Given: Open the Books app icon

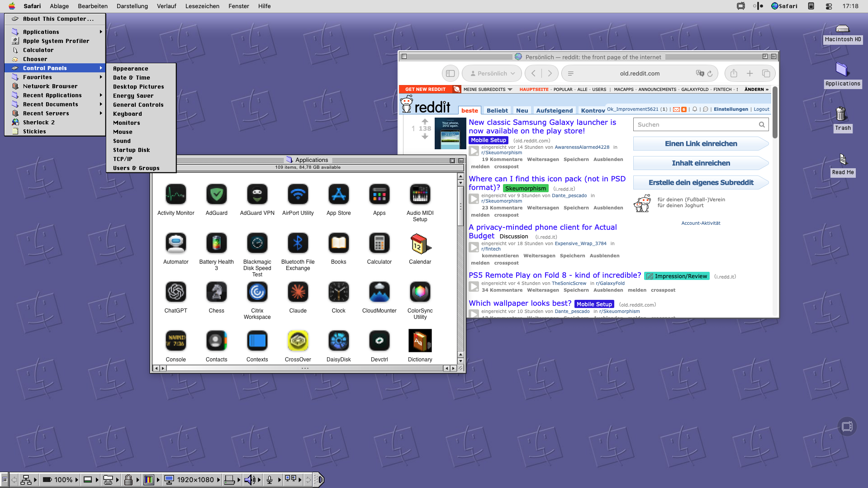Looking at the screenshot, I should (x=338, y=243).
